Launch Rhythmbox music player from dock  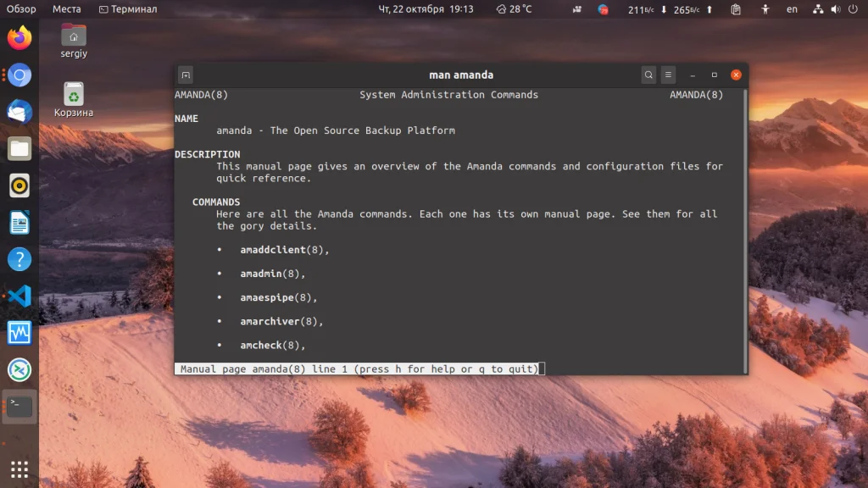(x=19, y=186)
